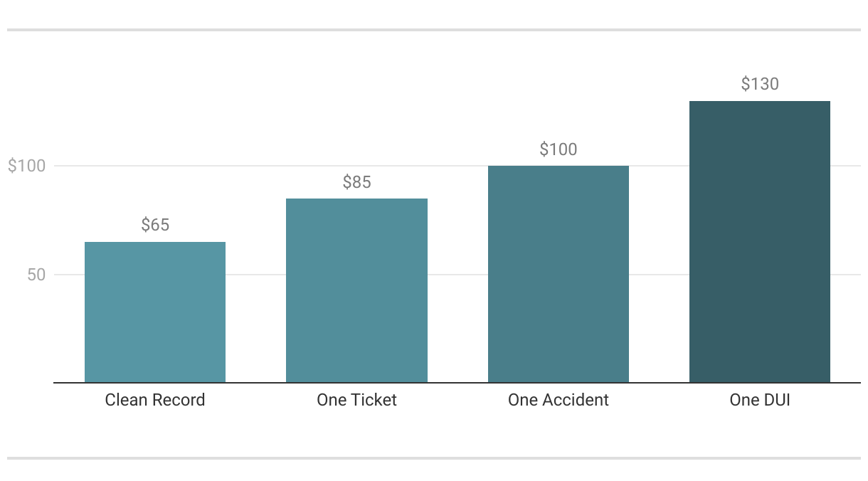Click the gap between One Ticket and One Accident bars
The width and height of the screenshot is (868, 481).
pos(457,320)
